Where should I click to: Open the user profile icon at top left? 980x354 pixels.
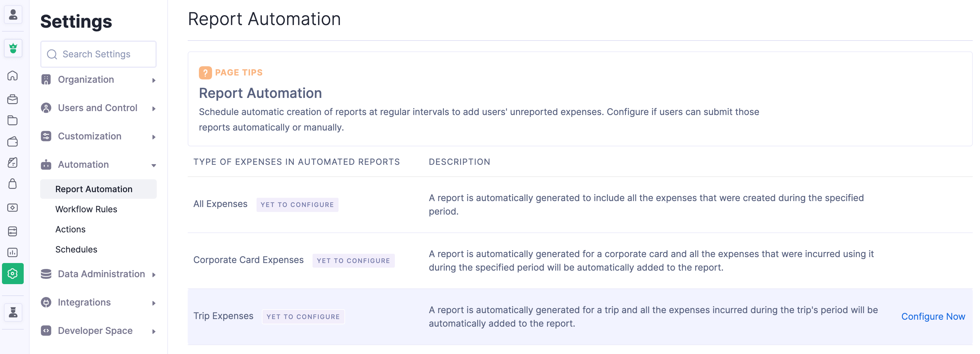point(13,15)
